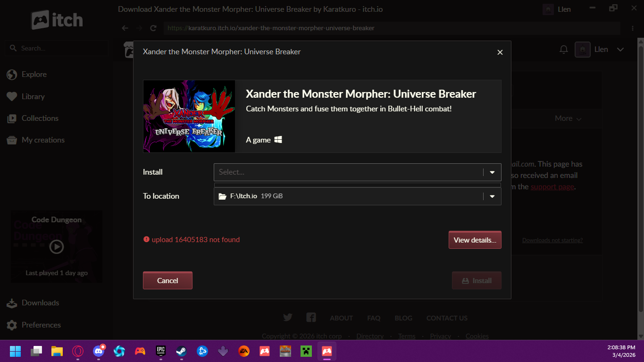The height and width of the screenshot is (362, 644).
Task: Open the BLOG footer link
Action: click(403, 318)
